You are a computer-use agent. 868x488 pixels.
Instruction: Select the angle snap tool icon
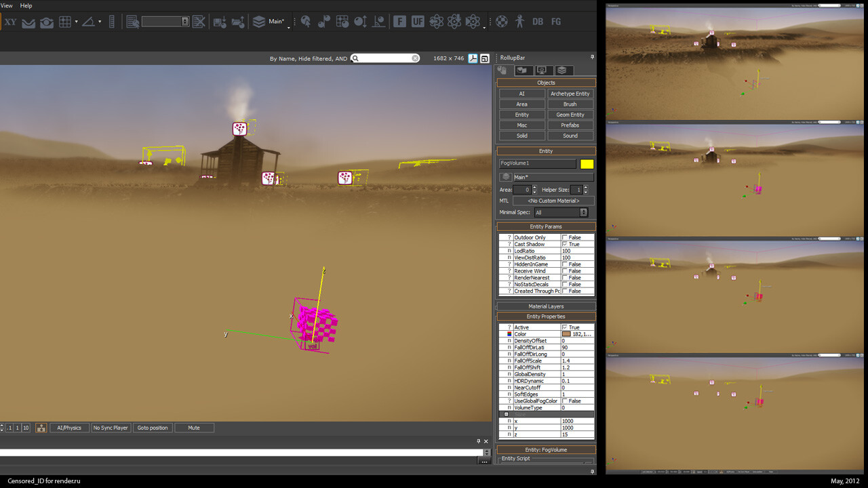88,22
